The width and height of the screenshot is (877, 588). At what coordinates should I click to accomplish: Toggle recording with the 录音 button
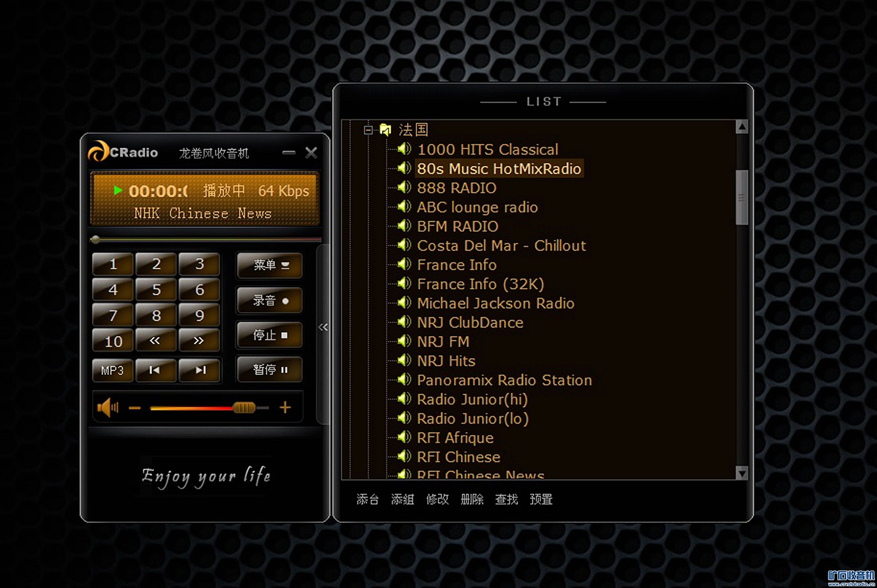[270, 301]
